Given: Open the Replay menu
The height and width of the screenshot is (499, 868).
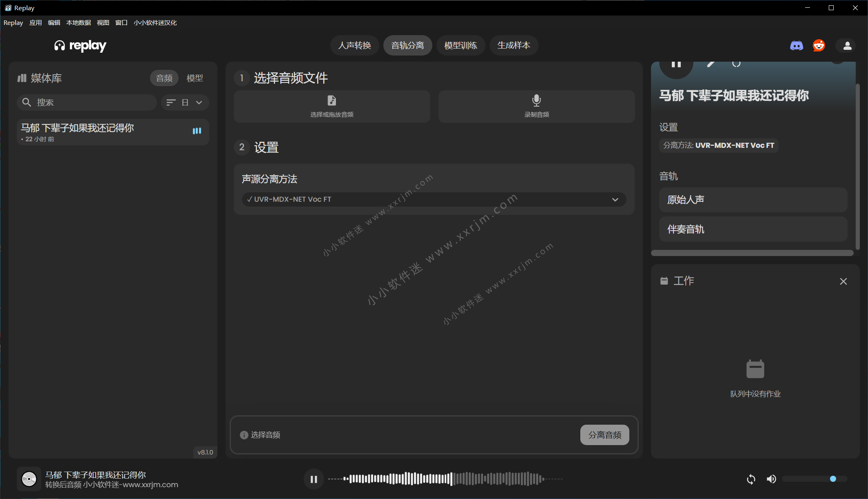Looking at the screenshot, I should [13, 23].
